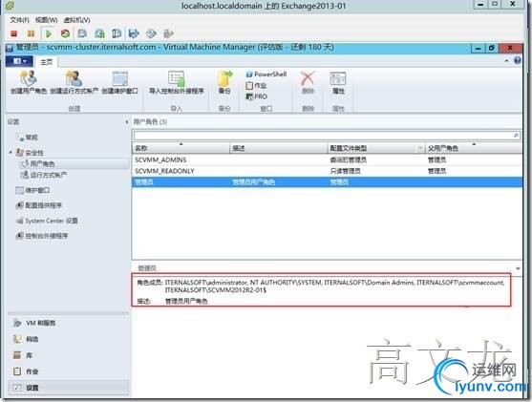
Task: Select the SCVMM_READONLY row
Action: 327,171
